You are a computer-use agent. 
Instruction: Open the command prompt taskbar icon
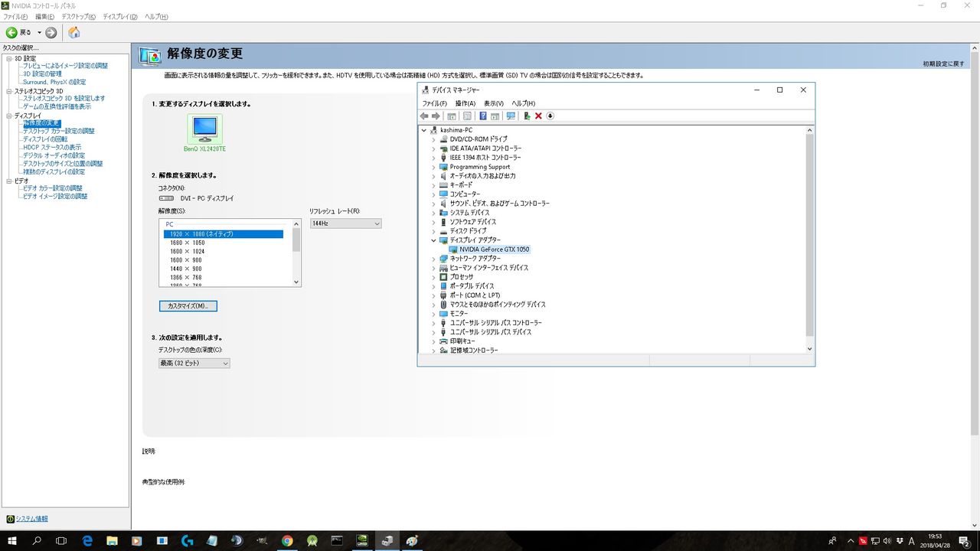[x=337, y=541]
